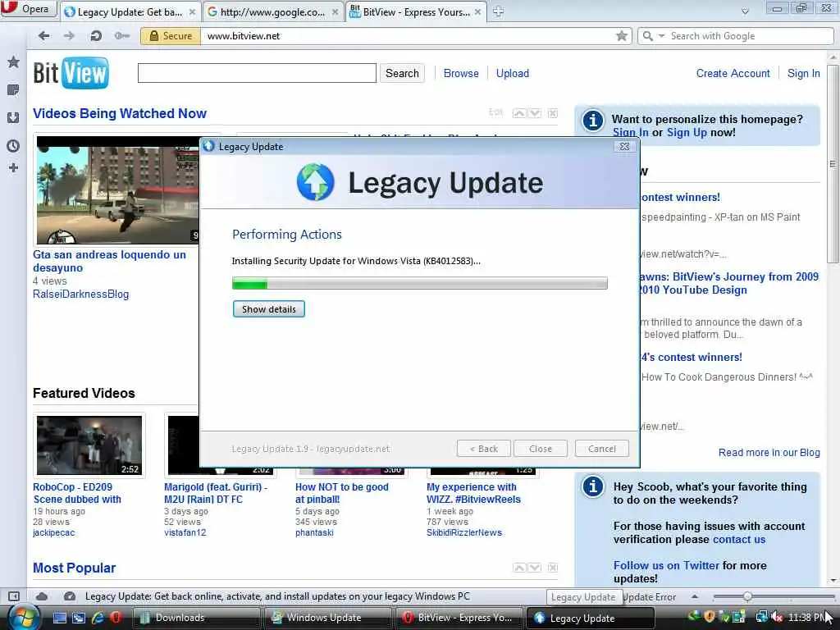Go back with the browser back arrow
The width and height of the screenshot is (840, 630).
point(44,36)
